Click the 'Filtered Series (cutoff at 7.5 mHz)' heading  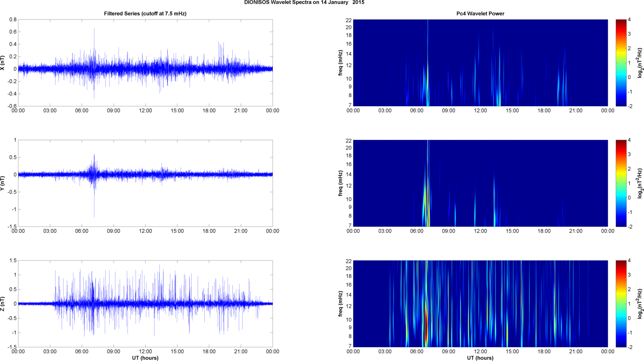145,14
